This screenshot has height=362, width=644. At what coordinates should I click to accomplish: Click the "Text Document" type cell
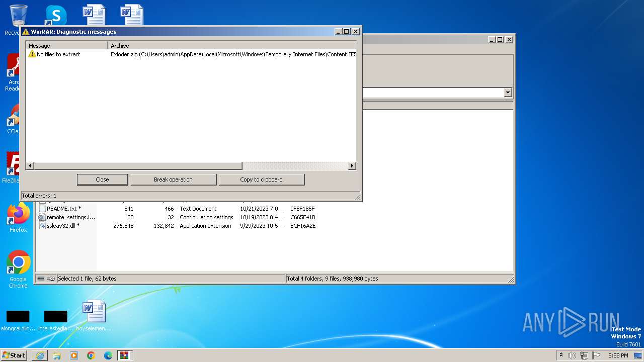198,209
